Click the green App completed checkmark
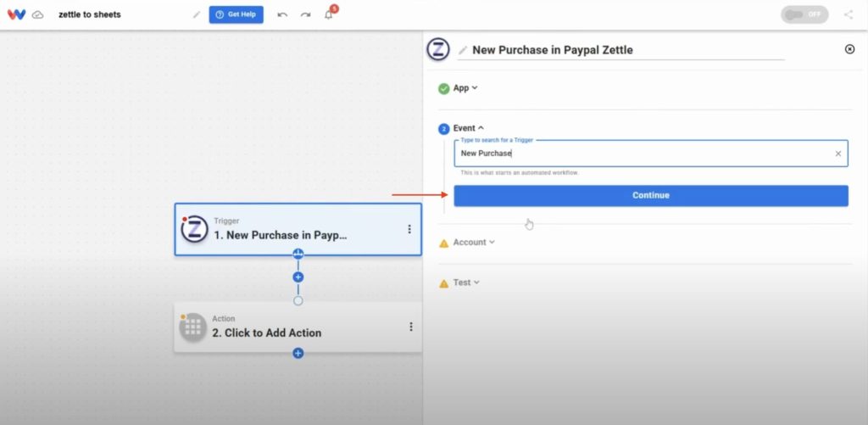The height and width of the screenshot is (425, 868). (444, 89)
